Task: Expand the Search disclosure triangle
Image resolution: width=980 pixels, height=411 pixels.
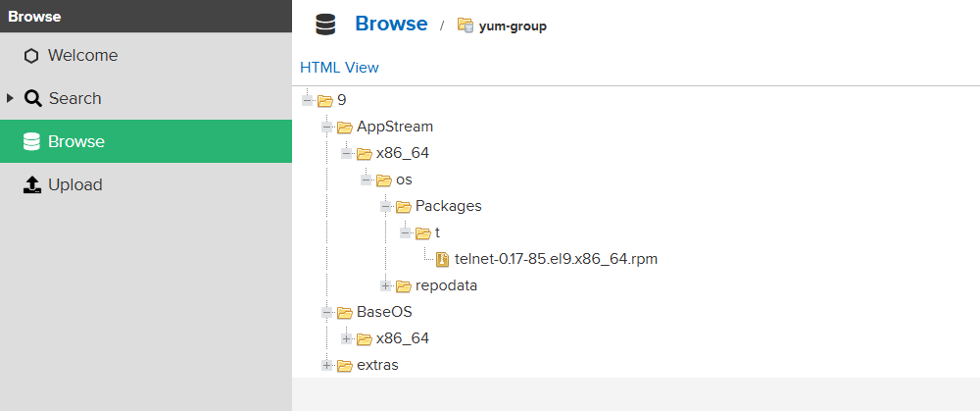Action: click(10, 98)
